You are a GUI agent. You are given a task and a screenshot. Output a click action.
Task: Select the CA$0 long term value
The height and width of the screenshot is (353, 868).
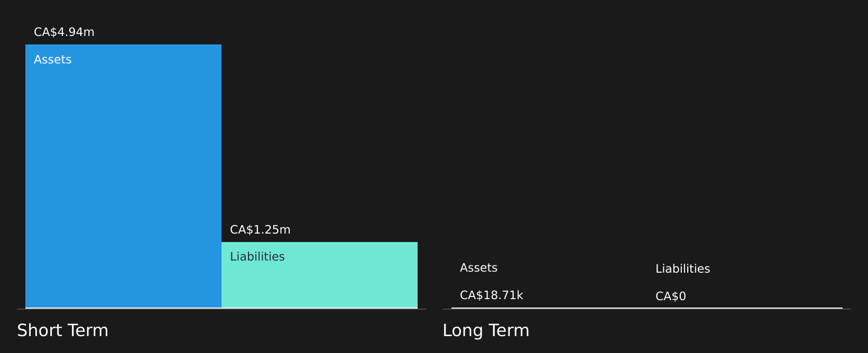pyautogui.click(x=670, y=296)
